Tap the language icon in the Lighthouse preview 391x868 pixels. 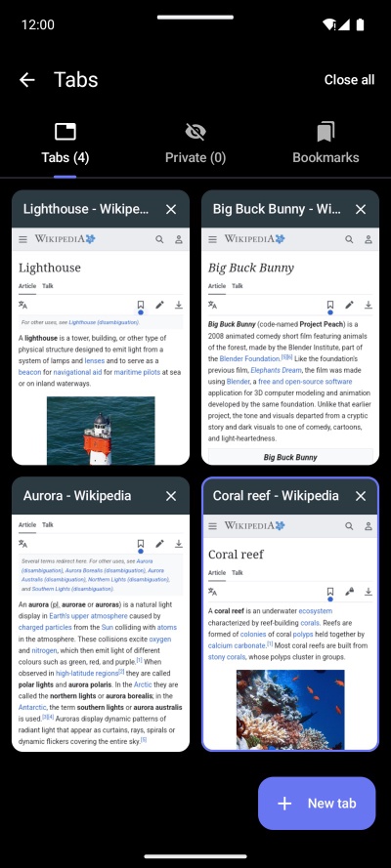(22, 305)
